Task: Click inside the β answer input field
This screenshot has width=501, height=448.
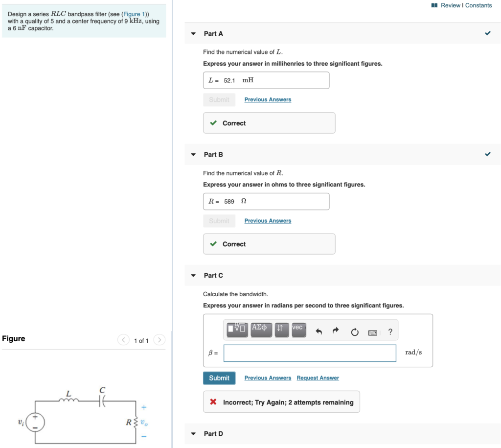Action: pyautogui.click(x=309, y=353)
